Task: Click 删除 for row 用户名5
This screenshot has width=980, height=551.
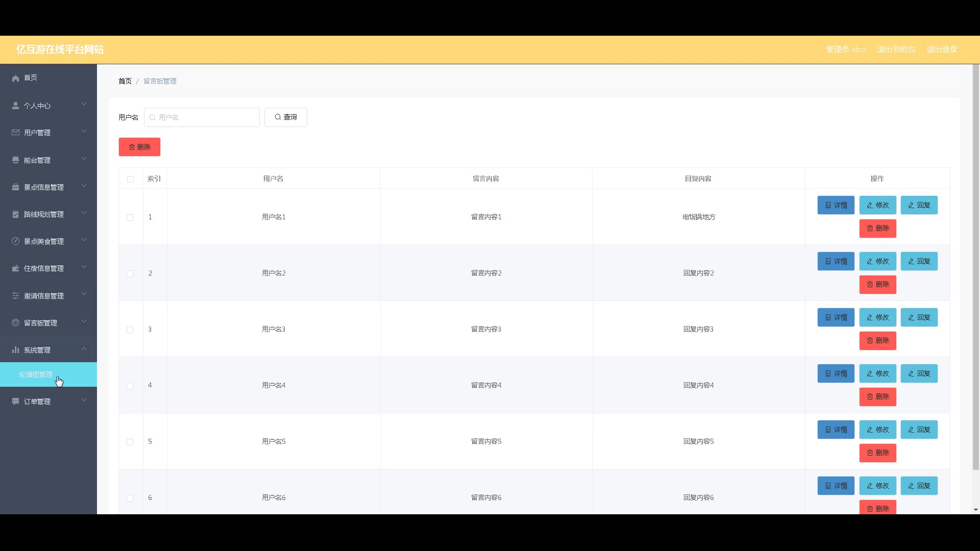Action: 877,453
